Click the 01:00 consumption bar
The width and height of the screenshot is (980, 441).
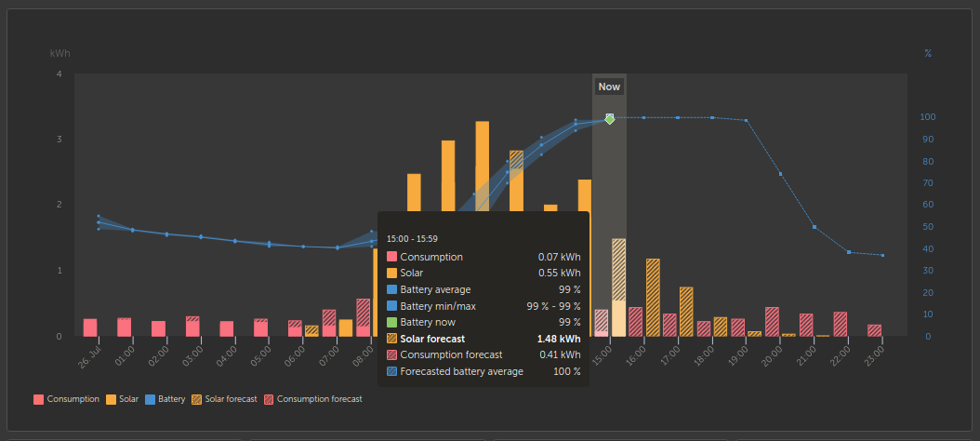(x=125, y=327)
